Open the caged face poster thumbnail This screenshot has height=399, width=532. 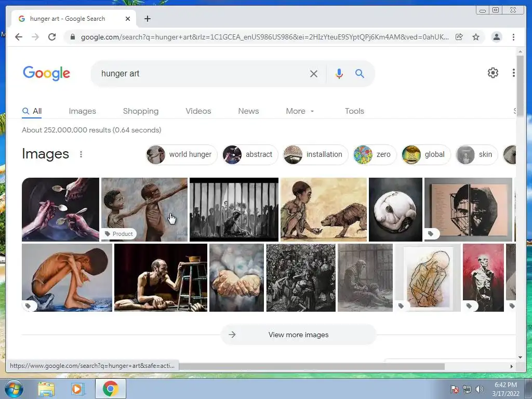[468, 210]
